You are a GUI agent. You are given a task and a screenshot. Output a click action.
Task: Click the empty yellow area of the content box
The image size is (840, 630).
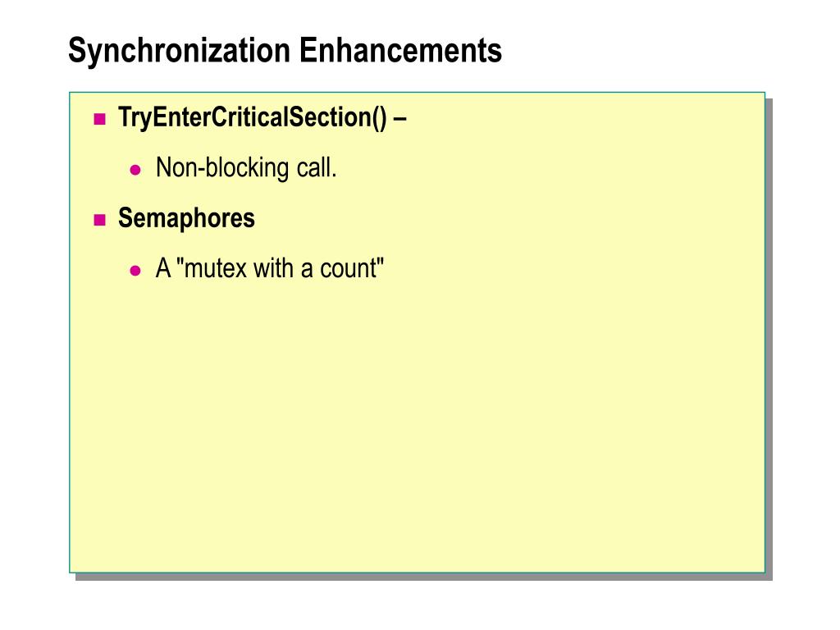pyautogui.click(x=418, y=428)
